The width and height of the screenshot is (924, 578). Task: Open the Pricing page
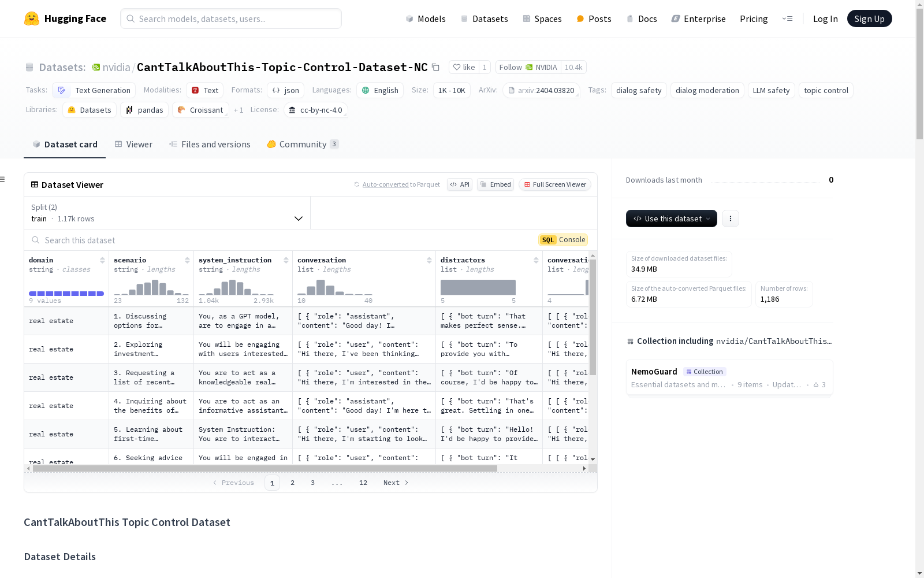754,18
